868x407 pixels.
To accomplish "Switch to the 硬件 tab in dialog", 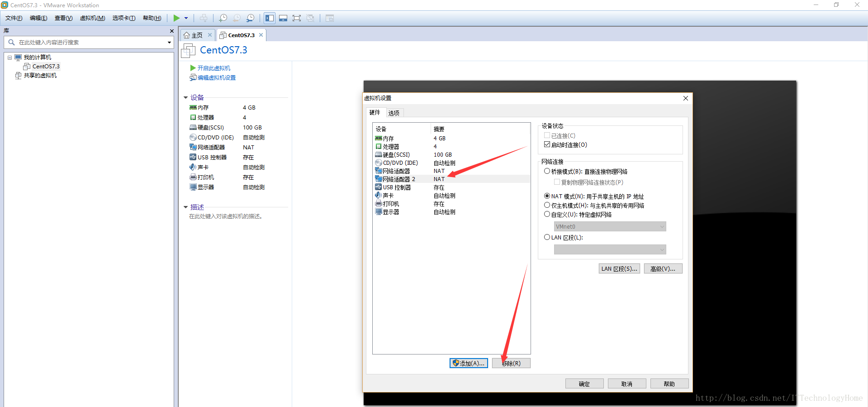I will tap(375, 112).
